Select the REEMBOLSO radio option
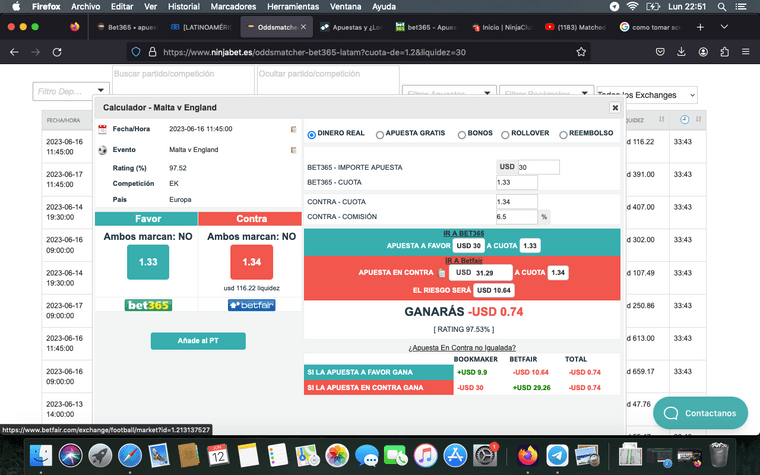Image resolution: width=760 pixels, height=475 pixels. tap(563, 135)
